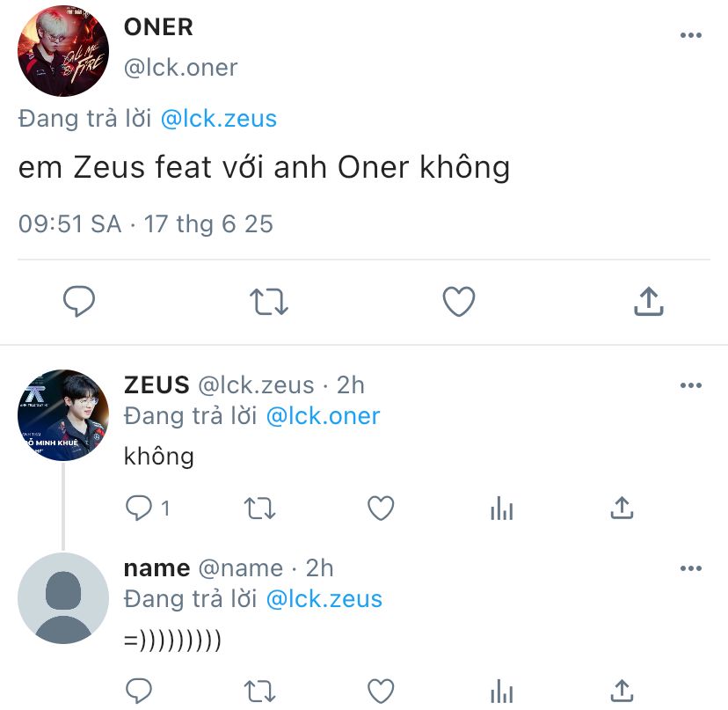Viewport: 728px width, 710px height.
Task: Retweet the "=)))))))))" reply
Action: point(259,690)
